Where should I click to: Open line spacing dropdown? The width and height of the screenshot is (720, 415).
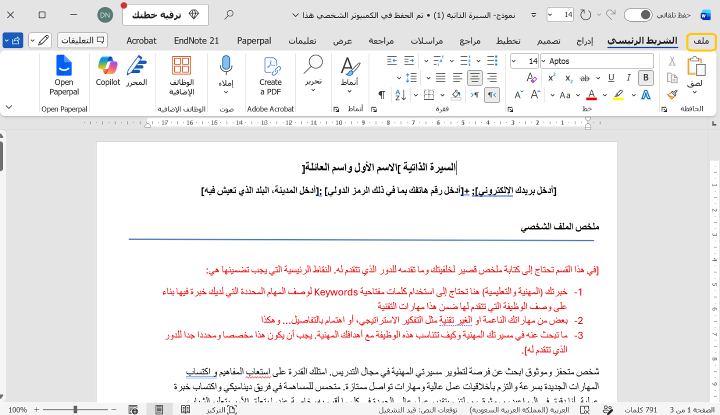point(399,78)
